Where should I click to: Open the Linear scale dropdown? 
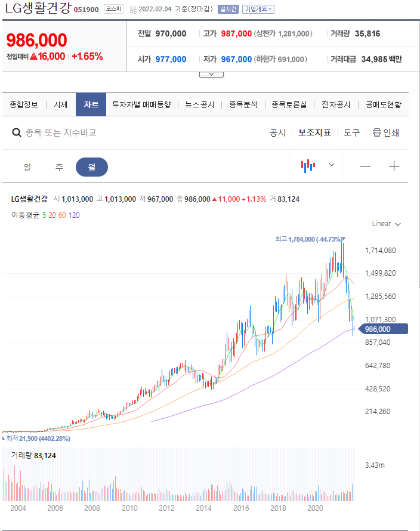(386, 224)
